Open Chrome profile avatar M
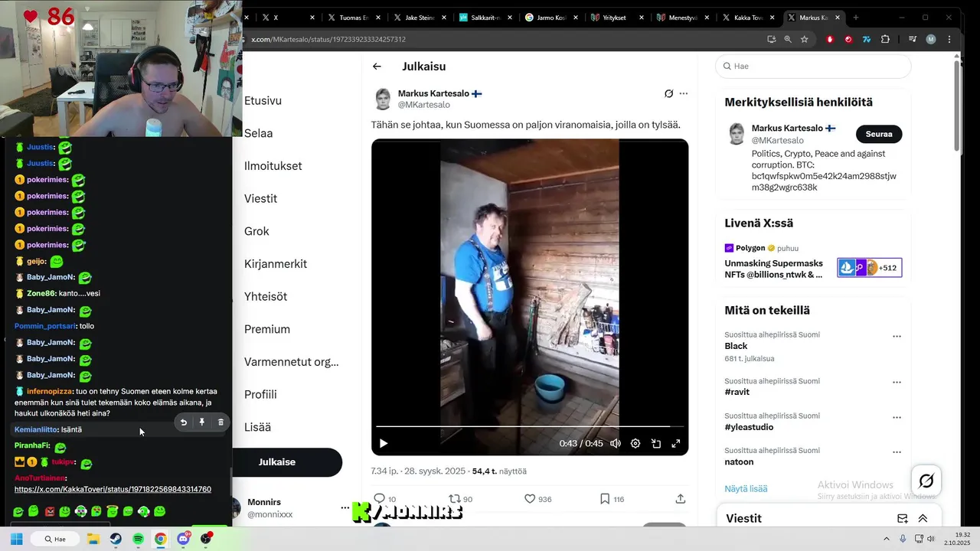 click(x=931, y=39)
